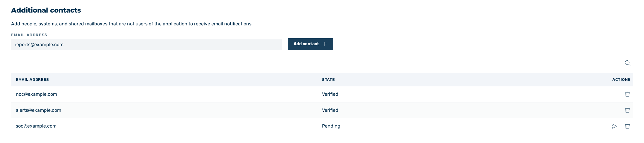
Task: Focus the reports@example.com email input field
Action: pos(146,45)
